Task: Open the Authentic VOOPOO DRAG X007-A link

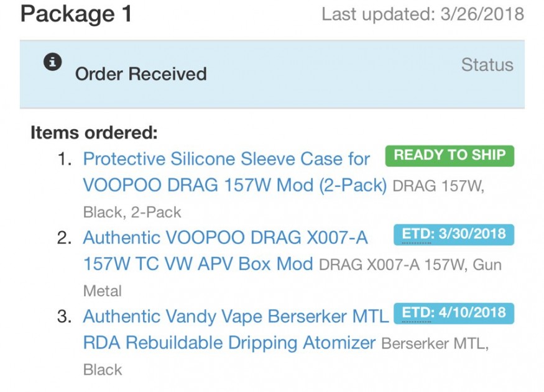Action: click(225, 238)
